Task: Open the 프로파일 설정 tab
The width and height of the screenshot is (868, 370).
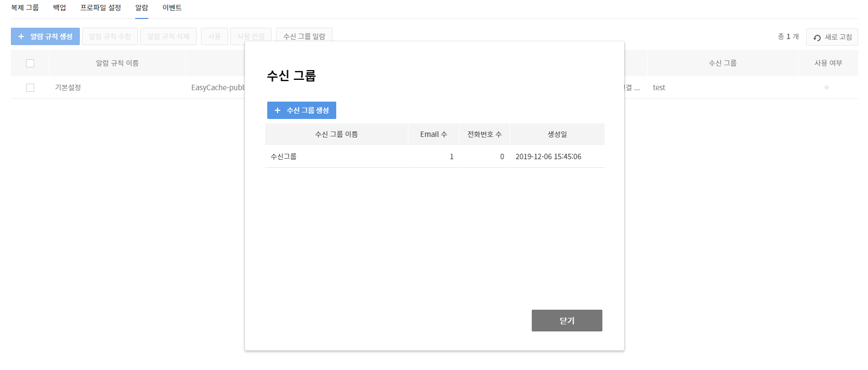Action: tap(100, 8)
